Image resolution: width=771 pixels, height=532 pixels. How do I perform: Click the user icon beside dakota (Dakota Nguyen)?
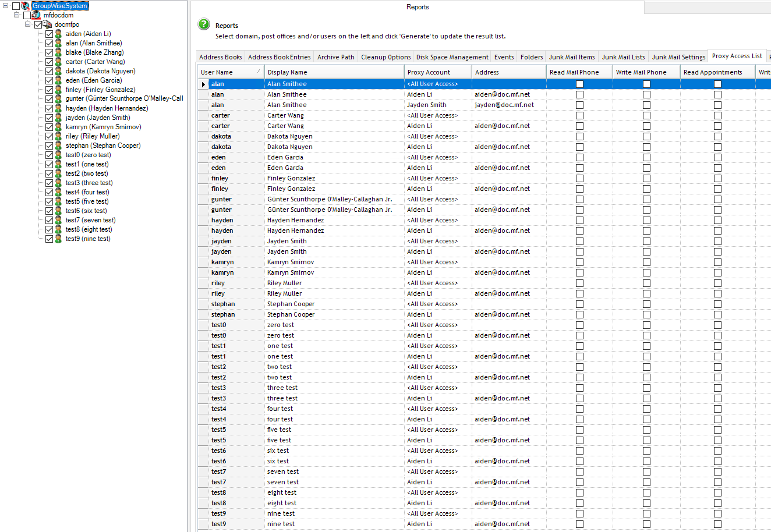click(58, 71)
